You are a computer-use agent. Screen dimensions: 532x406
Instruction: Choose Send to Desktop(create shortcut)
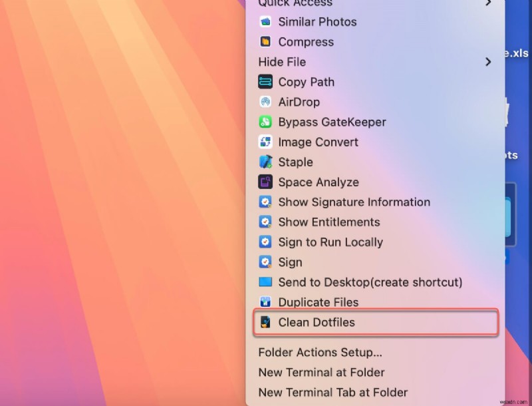click(x=375, y=282)
